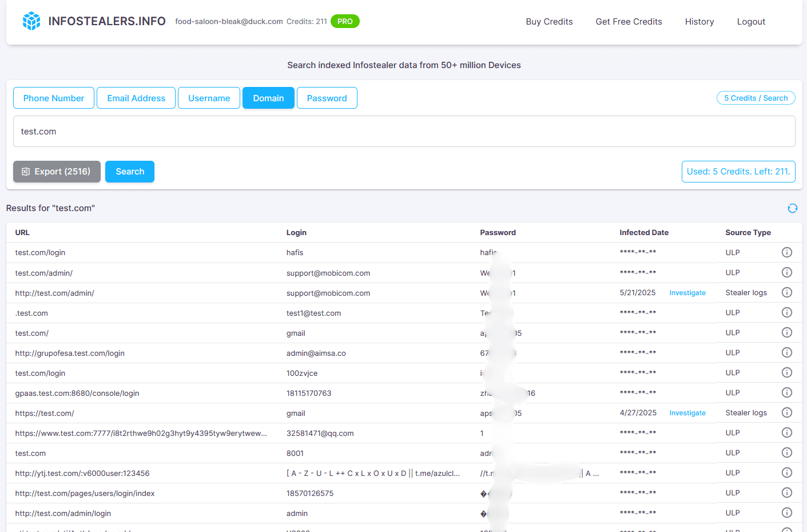The image size is (807, 532).
Task: Click the 5 Credits / Search badge
Action: pyautogui.click(x=756, y=98)
